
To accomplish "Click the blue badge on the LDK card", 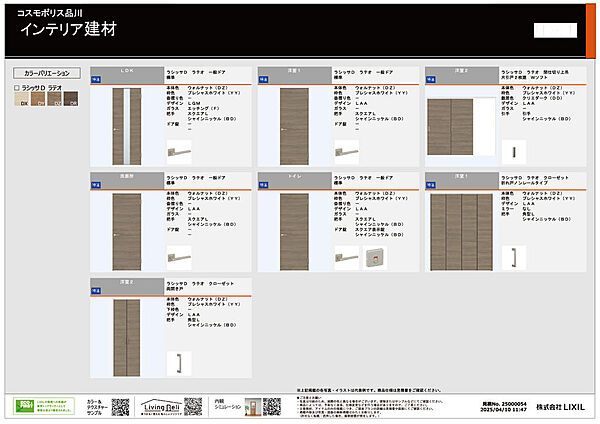I will [x=96, y=80].
